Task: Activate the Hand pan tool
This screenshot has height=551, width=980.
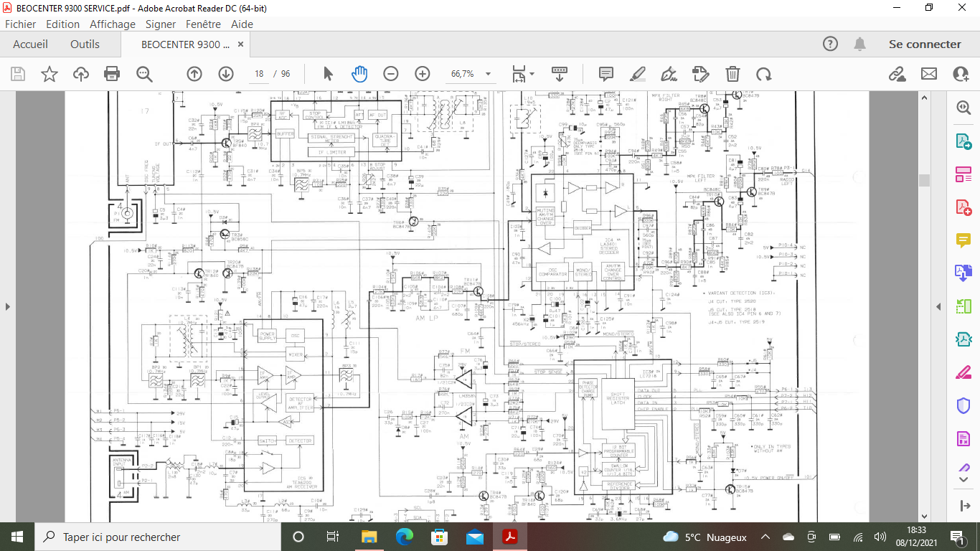Action: click(359, 74)
